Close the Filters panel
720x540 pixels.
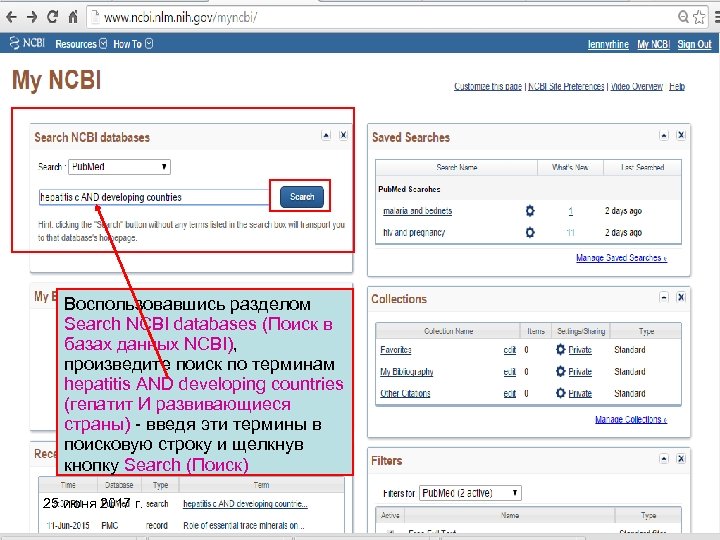(681, 459)
